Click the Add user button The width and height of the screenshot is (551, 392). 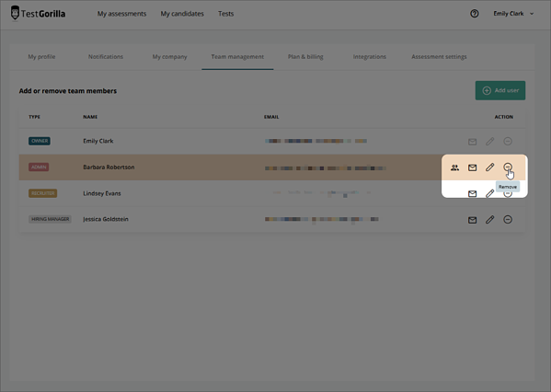pyautogui.click(x=500, y=90)
